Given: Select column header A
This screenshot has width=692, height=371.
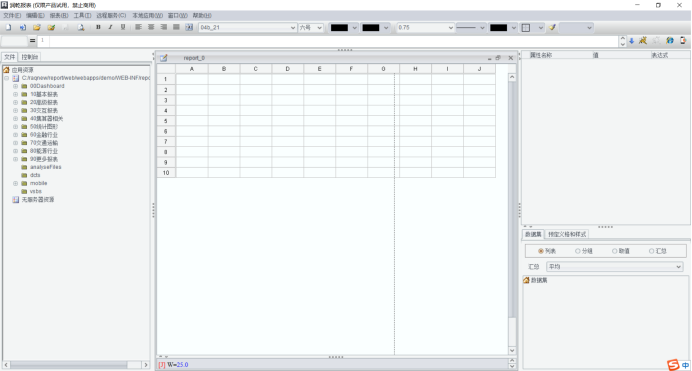Looking at the screenshot, I should (x=192, y=69).
